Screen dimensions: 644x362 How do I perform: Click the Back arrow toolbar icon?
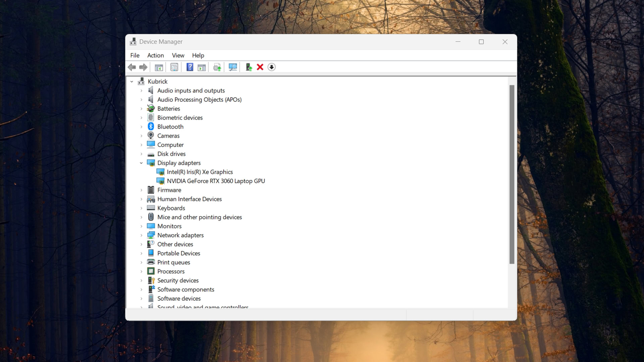(132, 67)
